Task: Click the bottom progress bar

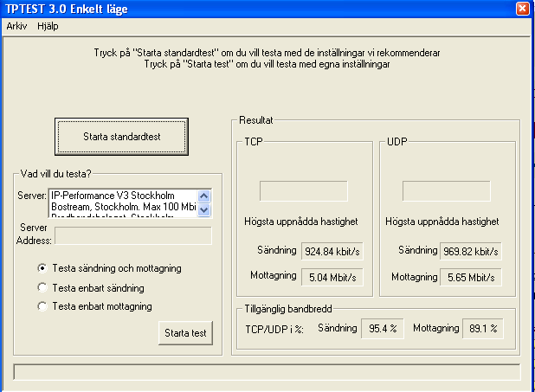Action: [267, 372]
